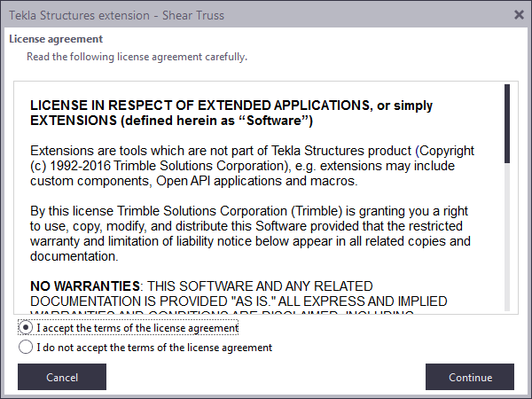The height and width of the screenshot is (399, 532).
Task: Click the license text scrollbar thumb
Action: point(507,123)
